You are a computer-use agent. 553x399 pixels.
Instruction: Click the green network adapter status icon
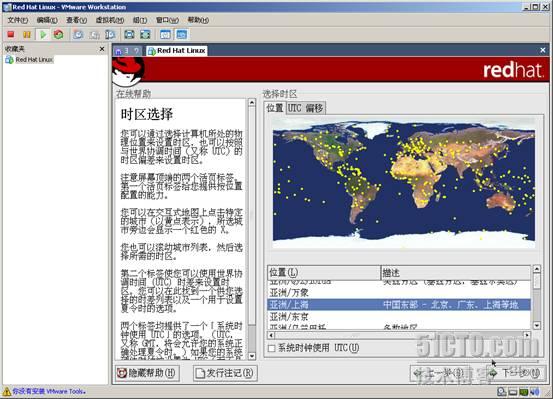524,392
